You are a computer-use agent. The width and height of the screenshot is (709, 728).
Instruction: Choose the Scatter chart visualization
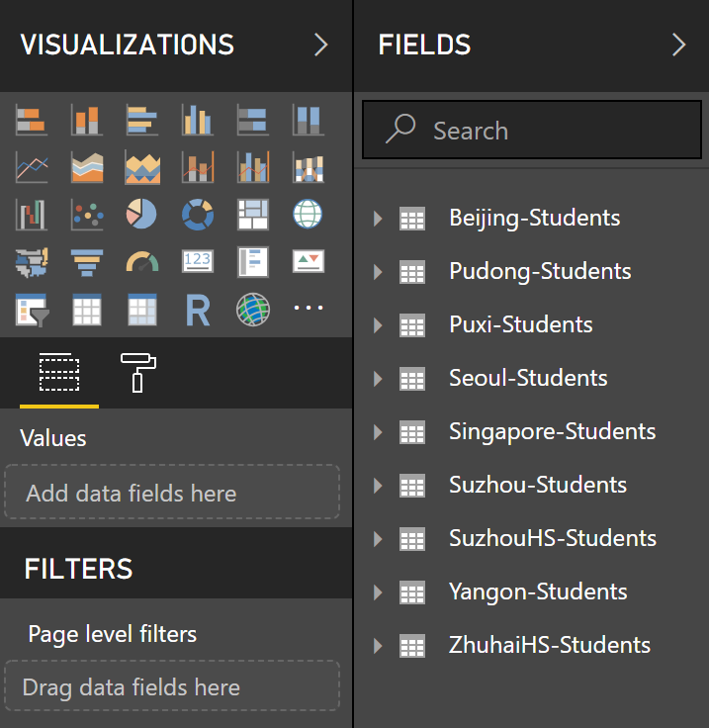(86, 214)
